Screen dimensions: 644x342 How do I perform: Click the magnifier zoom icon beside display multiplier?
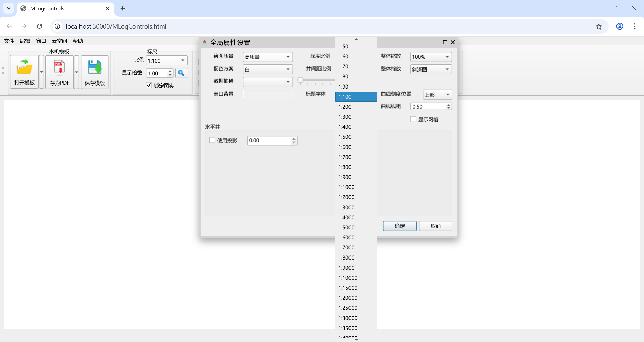click(181, 73)
